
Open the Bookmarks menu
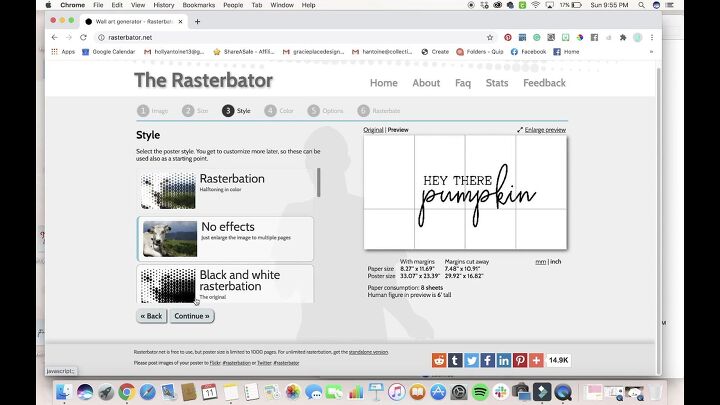click(x=199, y=5)
